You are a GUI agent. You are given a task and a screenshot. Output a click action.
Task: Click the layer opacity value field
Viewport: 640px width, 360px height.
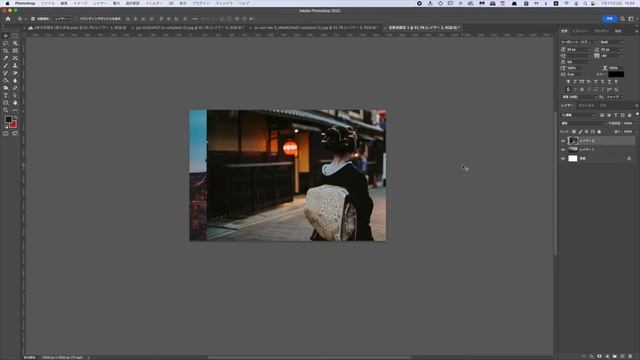628,123
